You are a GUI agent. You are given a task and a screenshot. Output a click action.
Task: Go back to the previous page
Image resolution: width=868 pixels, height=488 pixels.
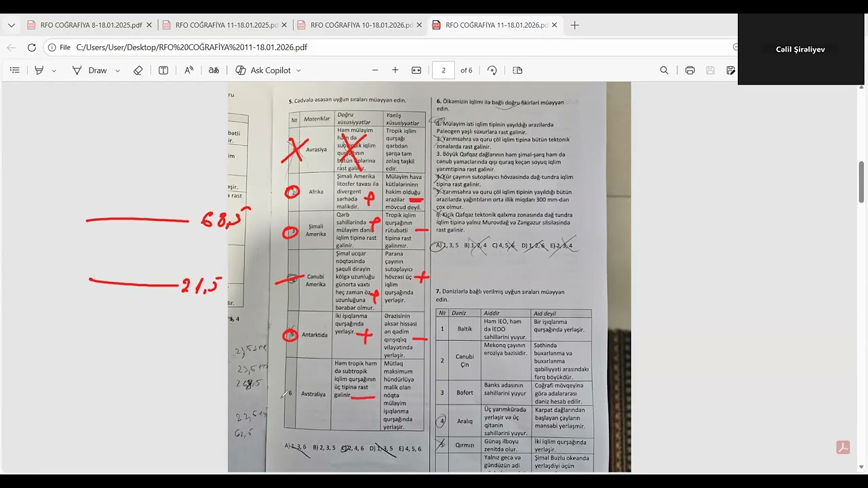pyautogui.click(x=12, y=47)
